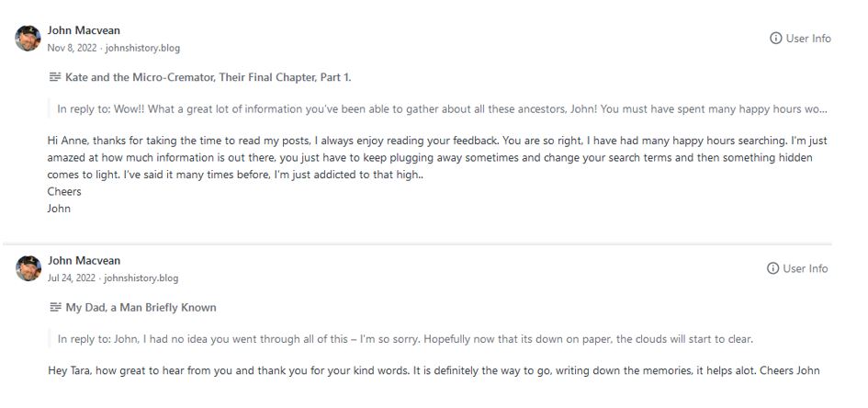Viewport: 868px width, 408px height.
Task: Click the Jul 24, 2022 comment date
Action: coord(71,278)
